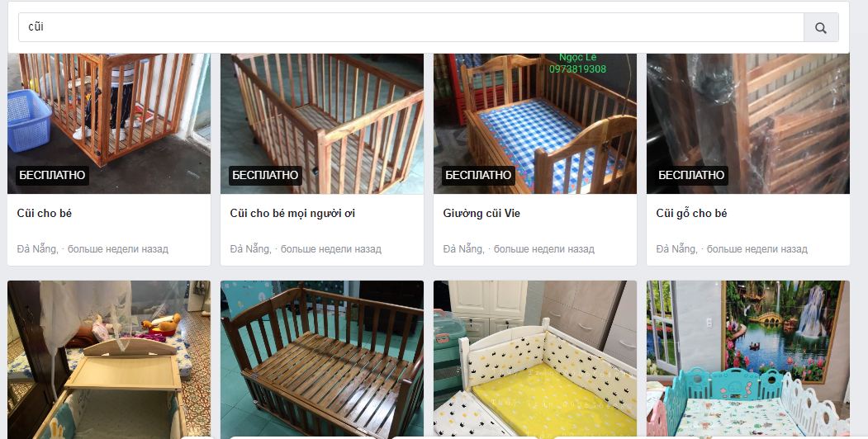Click posting time under 'Cũi gỗ cho bé'
The image size is (868, 439).
click(x=757, y=249)
